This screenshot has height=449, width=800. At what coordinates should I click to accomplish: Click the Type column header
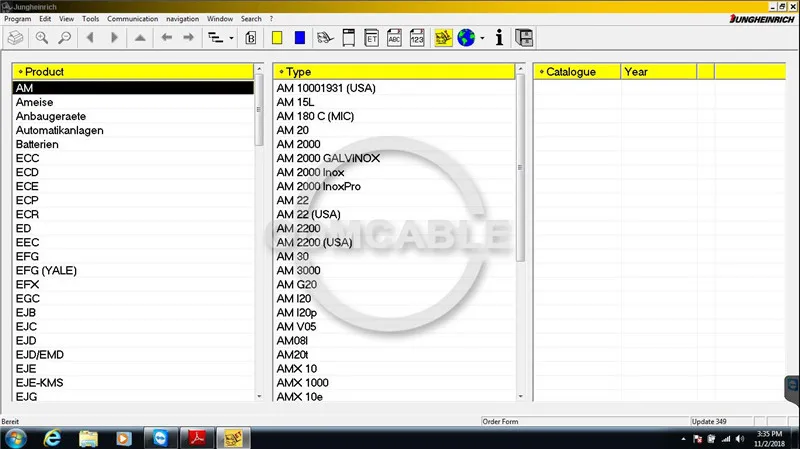pos(394,72)
